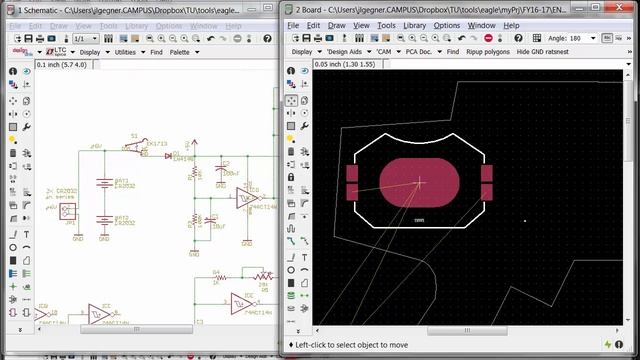Click Zoom in icon in Board toolbar
Image resolution: width=640 pixels, height=360 pixels.
coord(412,38)
